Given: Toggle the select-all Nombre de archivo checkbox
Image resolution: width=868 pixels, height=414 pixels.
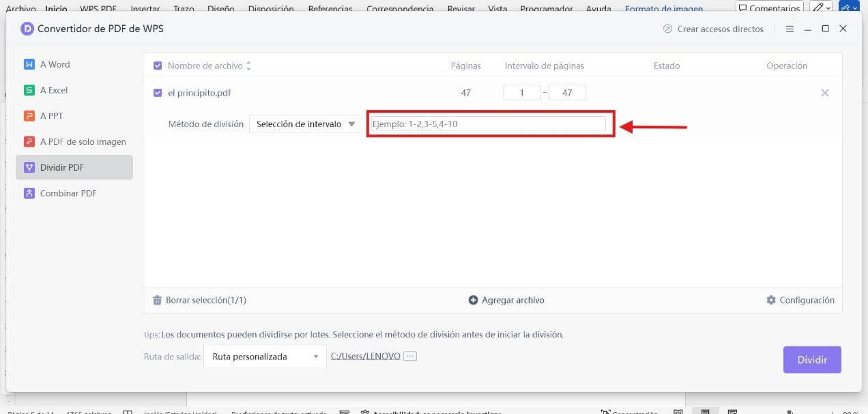Looking at the screenshot, I should (158, 66).
